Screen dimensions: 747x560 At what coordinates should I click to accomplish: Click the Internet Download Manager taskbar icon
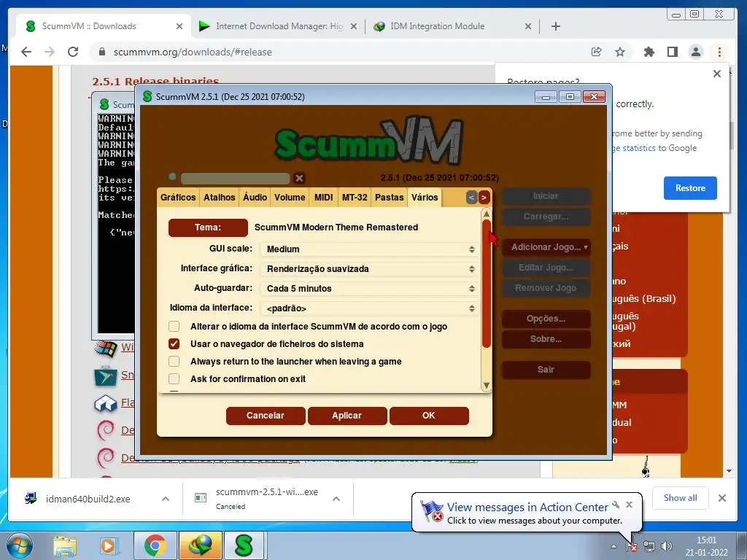tap(200, 545)
